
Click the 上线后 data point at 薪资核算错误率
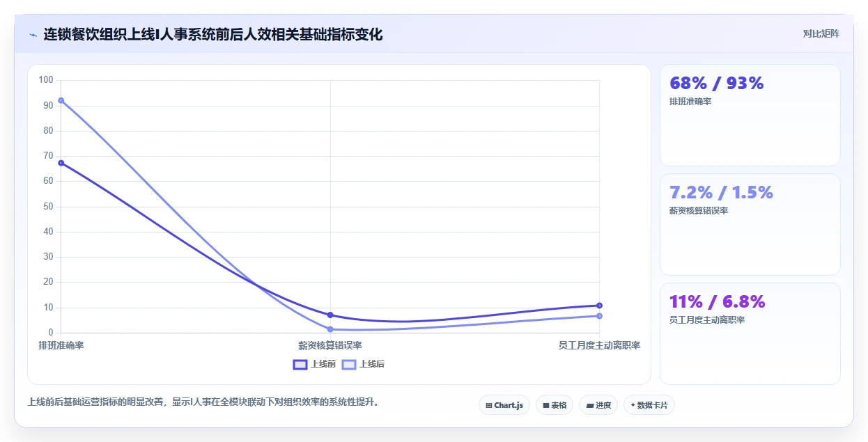330,329
